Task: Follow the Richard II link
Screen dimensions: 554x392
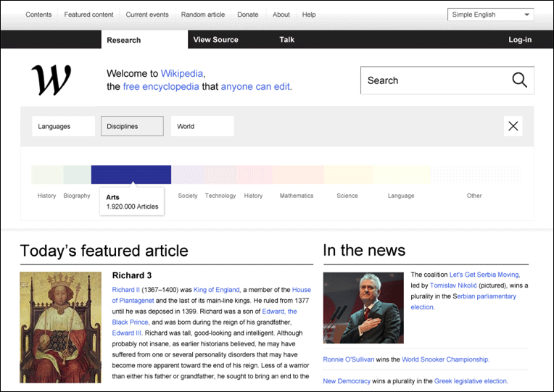Action: (125, 290)
